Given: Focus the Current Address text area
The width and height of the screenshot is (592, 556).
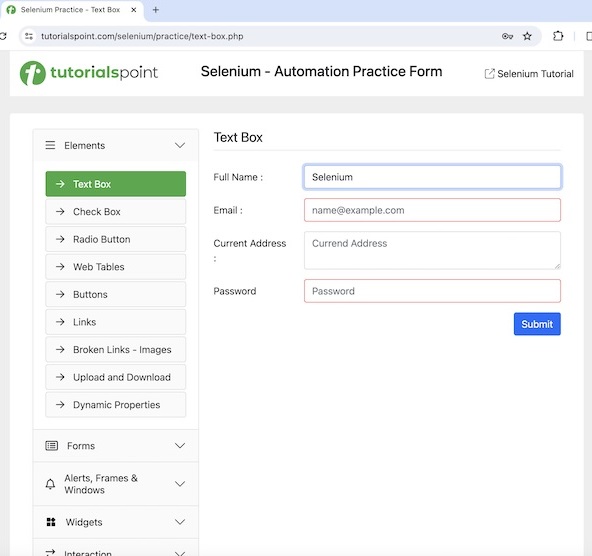Looking at the screenshot, I should (x=432, y=251).
